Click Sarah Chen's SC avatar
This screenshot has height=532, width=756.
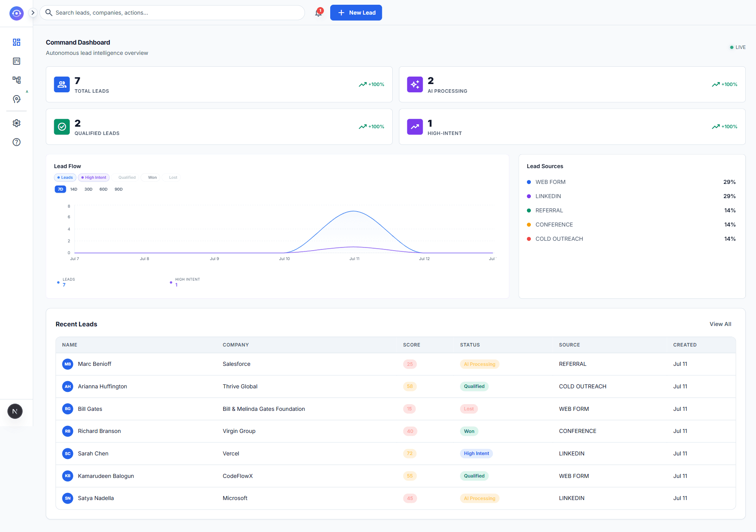[68, 453]
